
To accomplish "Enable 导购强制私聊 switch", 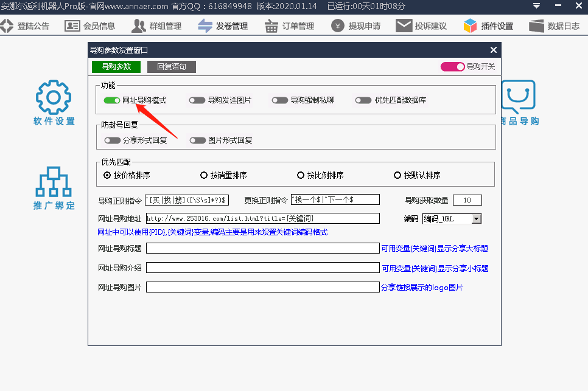I will (x=280, y=100).
